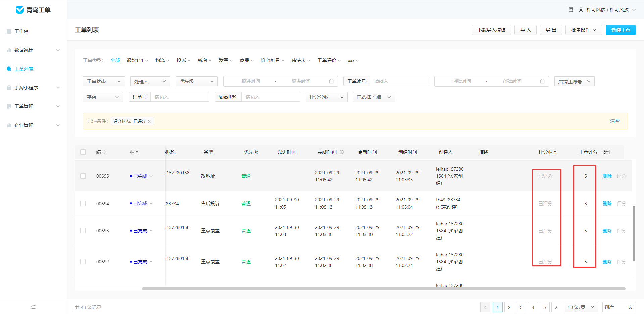Go to page 5

click(x=545, y=307)
